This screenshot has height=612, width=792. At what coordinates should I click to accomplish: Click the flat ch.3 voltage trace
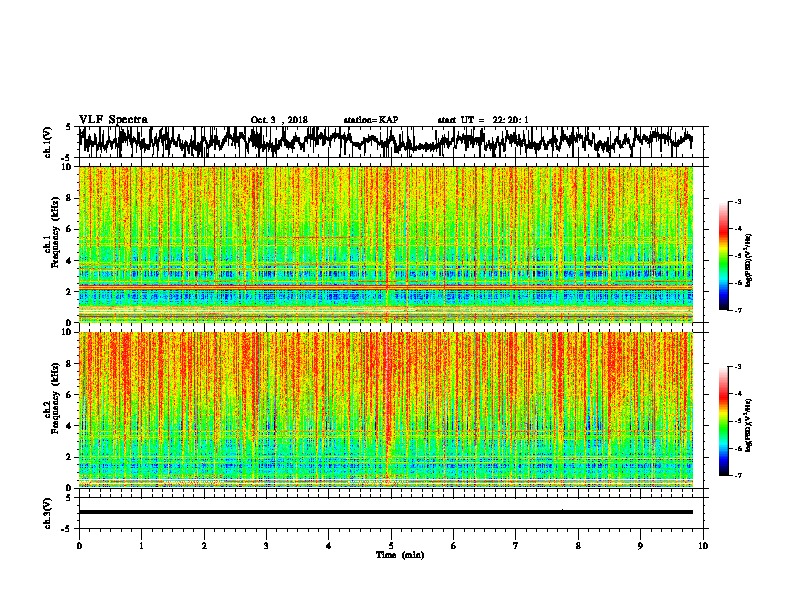coord(385,512)
